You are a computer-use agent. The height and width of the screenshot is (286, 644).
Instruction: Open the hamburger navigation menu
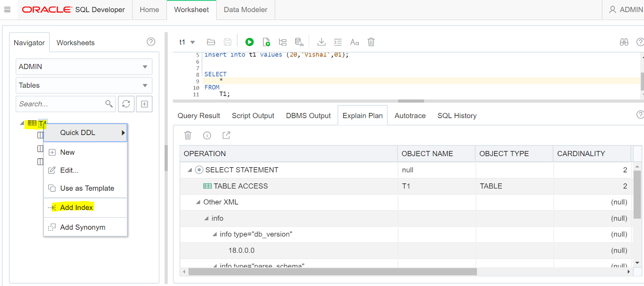coord(7,9)
